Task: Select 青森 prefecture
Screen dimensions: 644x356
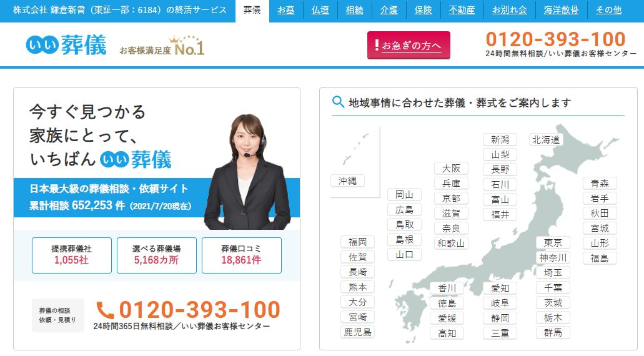Action: [x=600, y=184]
